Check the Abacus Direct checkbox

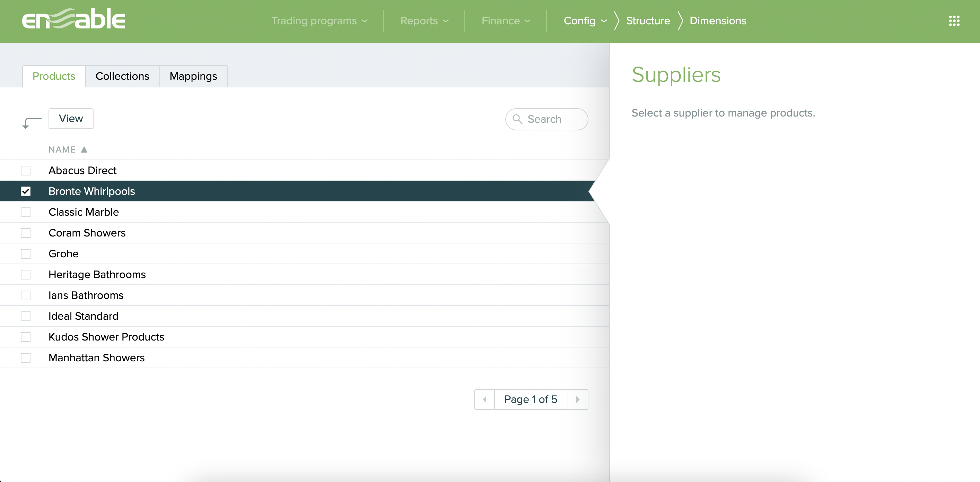pos(26,171)
